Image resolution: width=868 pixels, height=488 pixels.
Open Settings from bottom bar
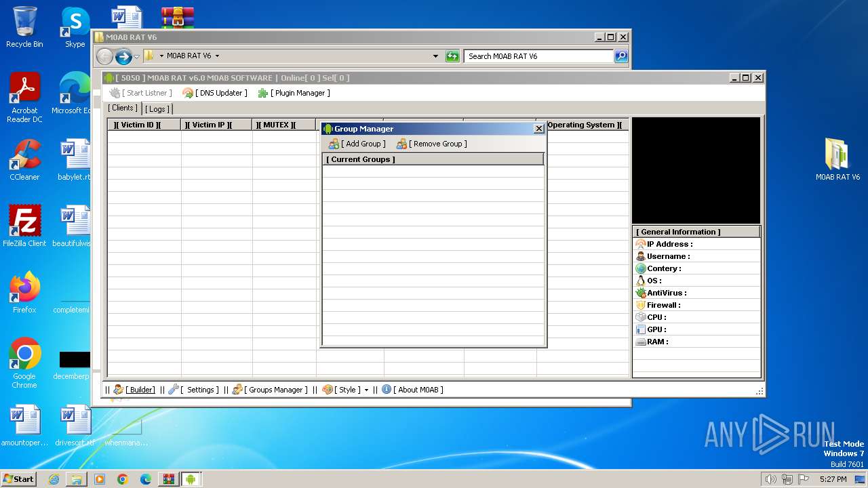(x=194, y=390)
